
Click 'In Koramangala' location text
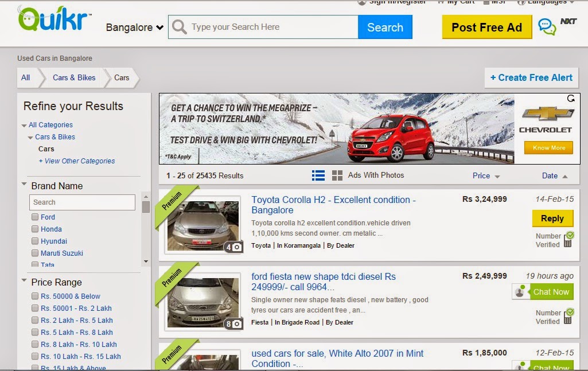tap(298, 245)
